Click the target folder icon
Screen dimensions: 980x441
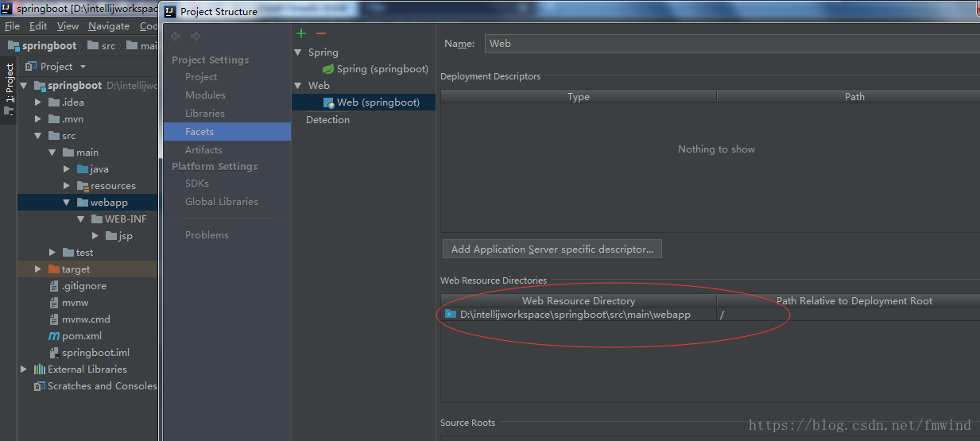[54, 269]
